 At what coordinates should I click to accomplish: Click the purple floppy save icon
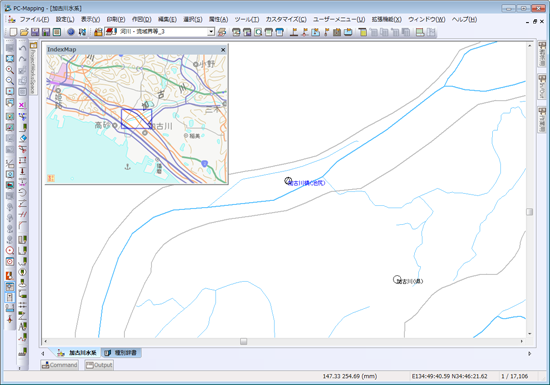(x=35, y=32)
